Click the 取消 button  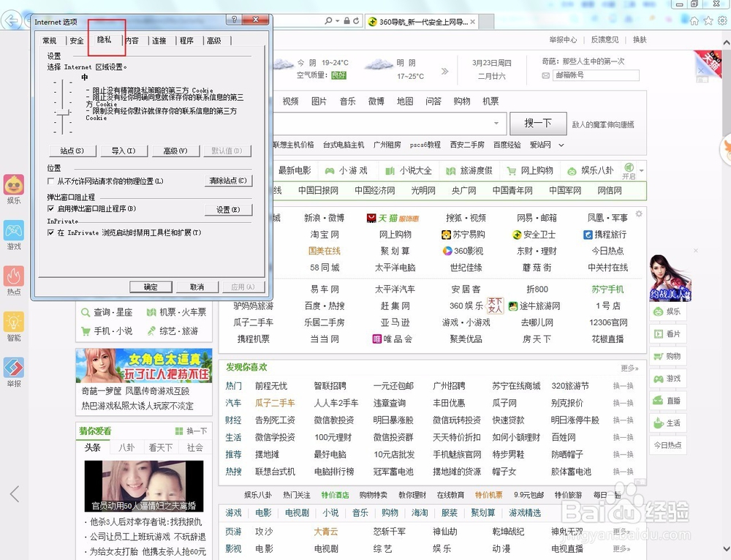click(197, 287)
